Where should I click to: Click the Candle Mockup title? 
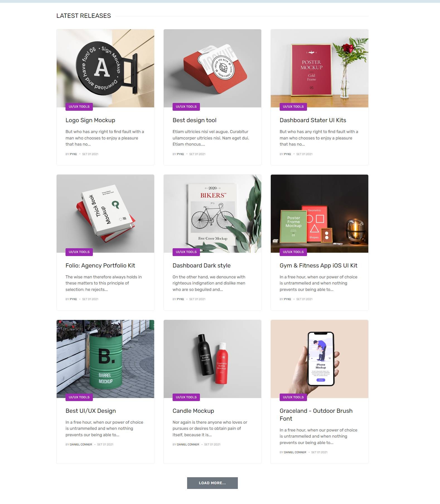pyautogui.click(x=193, y=411)
